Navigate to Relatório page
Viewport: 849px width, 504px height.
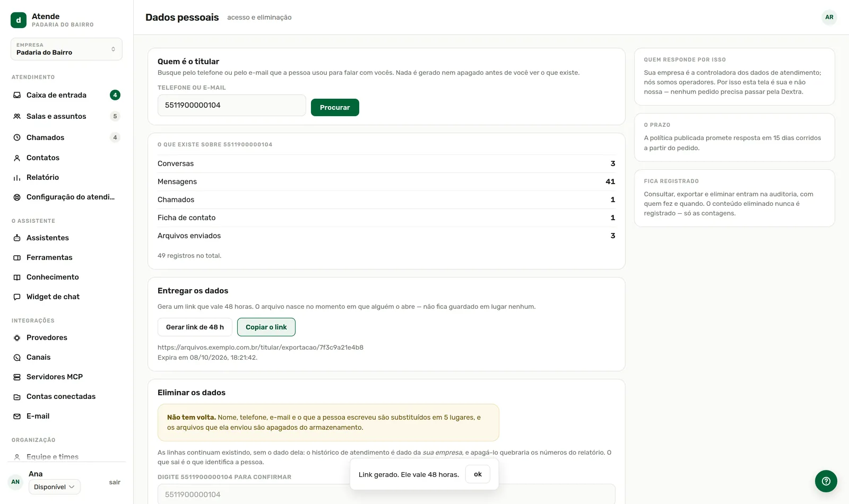(66, 177)
